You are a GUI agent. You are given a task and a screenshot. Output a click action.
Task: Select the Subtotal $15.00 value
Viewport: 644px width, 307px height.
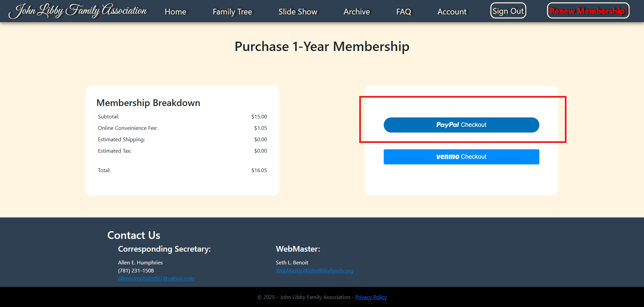pos(259,117)
